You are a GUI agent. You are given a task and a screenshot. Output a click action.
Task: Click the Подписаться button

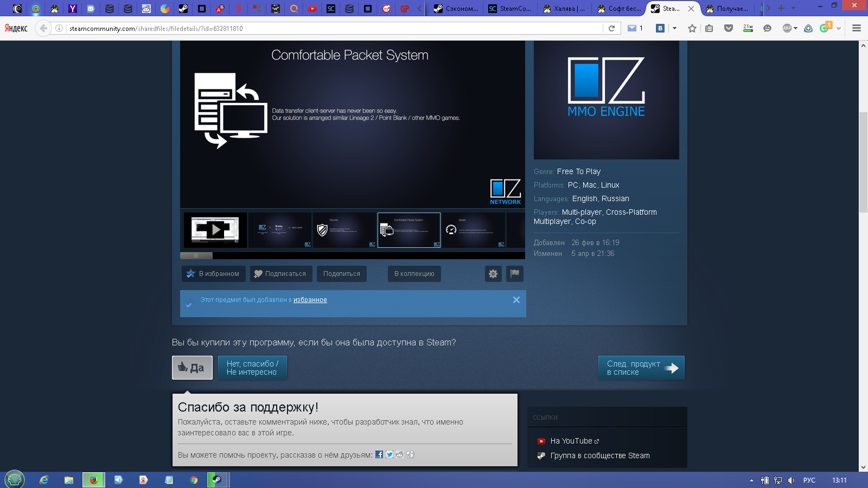coord(281,274)
